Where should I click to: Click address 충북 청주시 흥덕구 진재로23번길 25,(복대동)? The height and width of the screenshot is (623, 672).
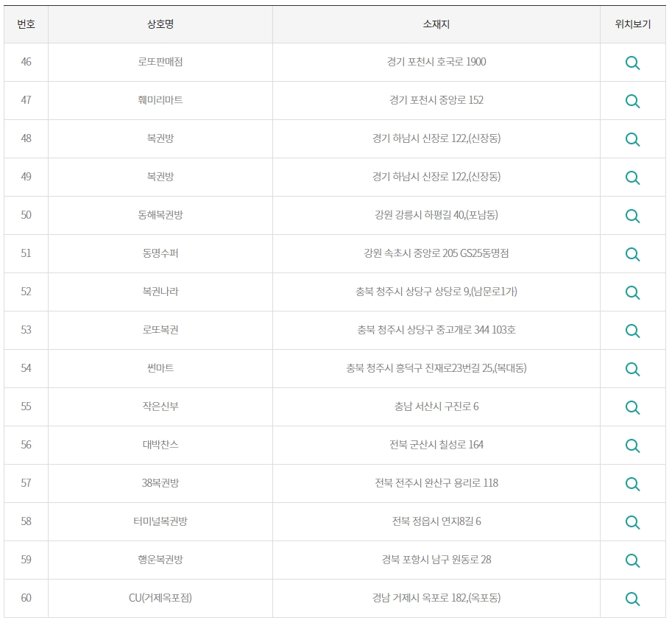pyautogui.click(x=436, y=368)
